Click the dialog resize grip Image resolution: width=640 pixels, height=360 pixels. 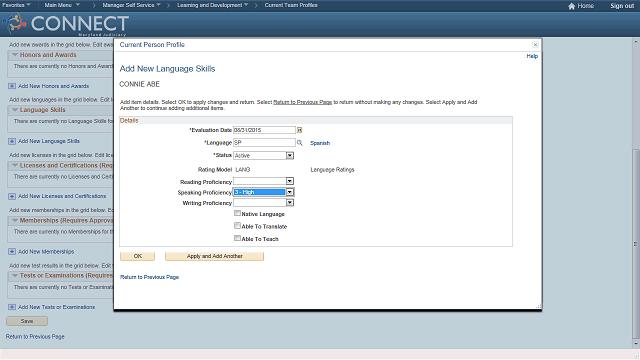[x=539, y=306]
